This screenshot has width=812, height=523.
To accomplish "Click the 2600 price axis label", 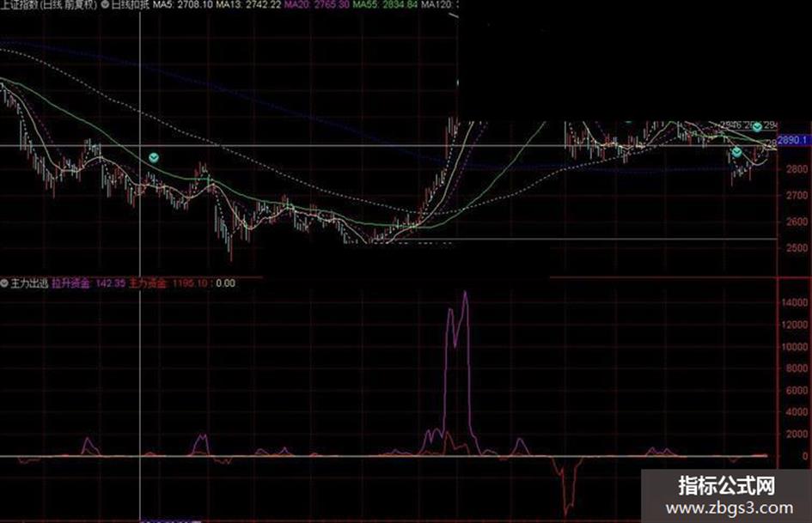I will (x=797, y=222).
